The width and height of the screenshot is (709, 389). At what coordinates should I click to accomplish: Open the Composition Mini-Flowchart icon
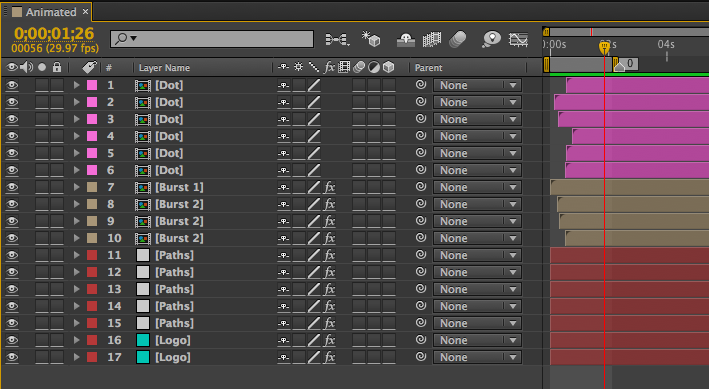337,40
